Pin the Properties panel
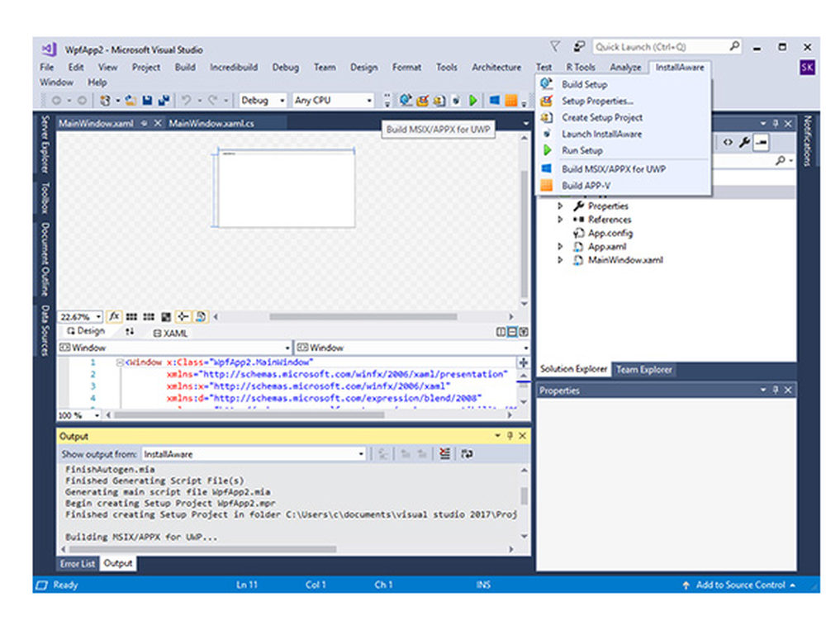 point(776,390)
